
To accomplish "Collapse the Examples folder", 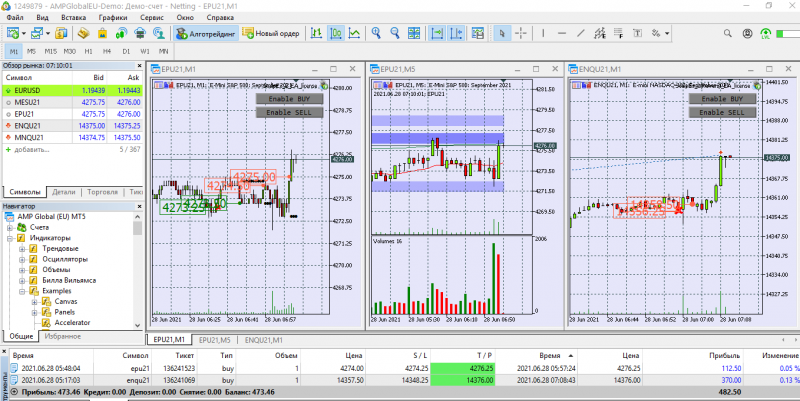I will click(x=22, y=291).
